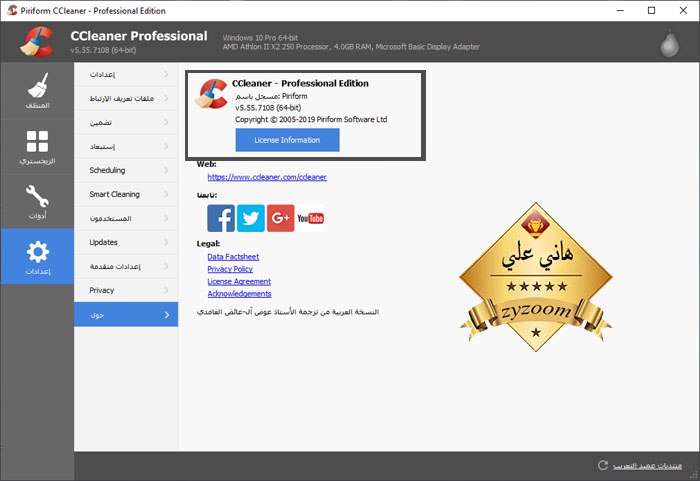Click chevron next to إعدادات متقدمة
The image size is (700, 481).
(166, 266)
